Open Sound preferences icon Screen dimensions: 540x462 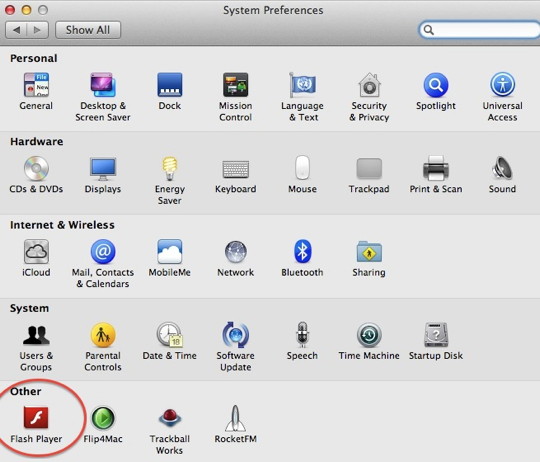click(502, 168)
